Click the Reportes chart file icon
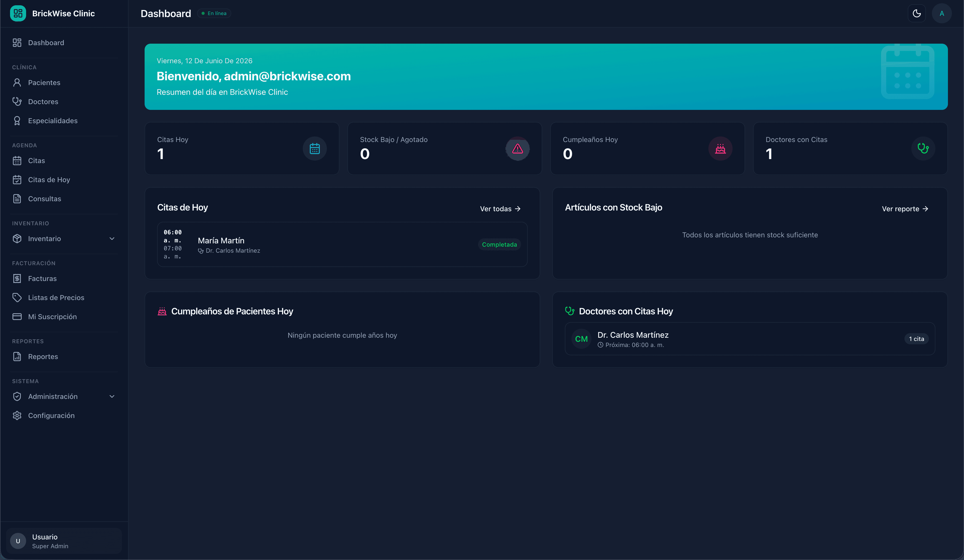 tap(17, 356)
